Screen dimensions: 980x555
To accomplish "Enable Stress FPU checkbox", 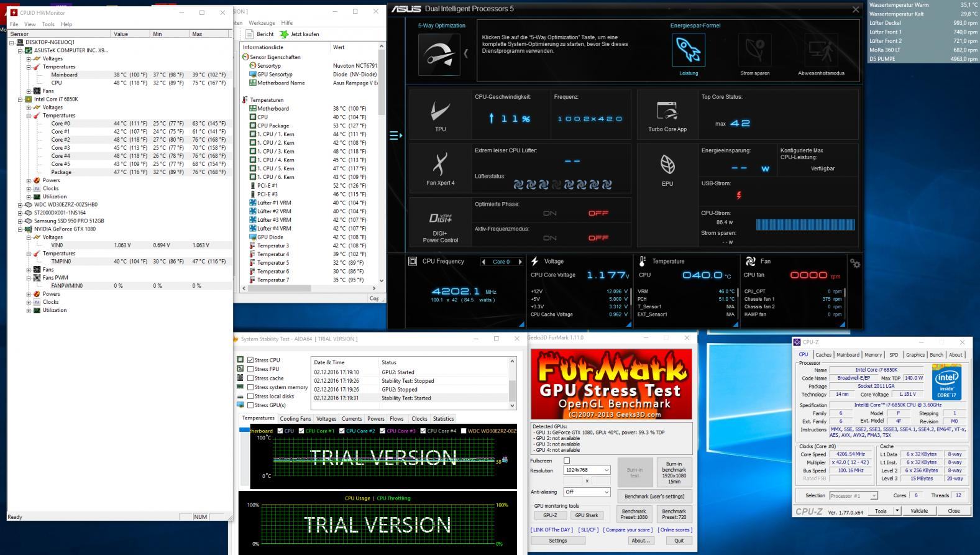I will point(250,369).
